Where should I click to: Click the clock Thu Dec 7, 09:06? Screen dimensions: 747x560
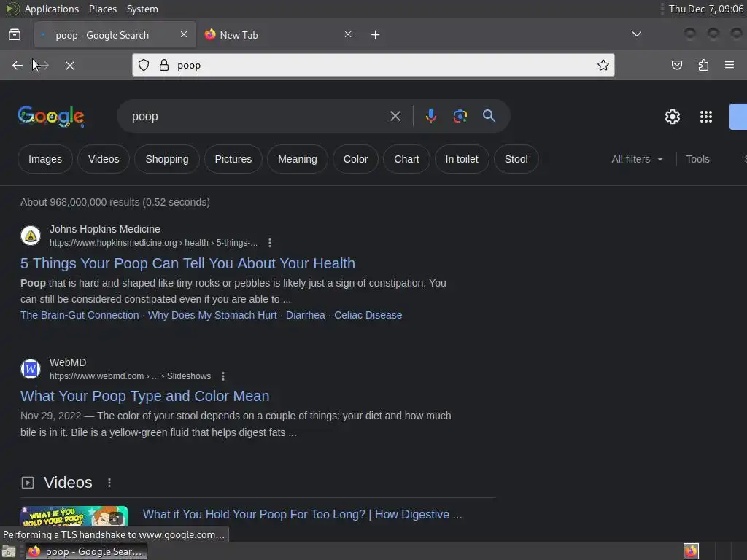point(705,9)
